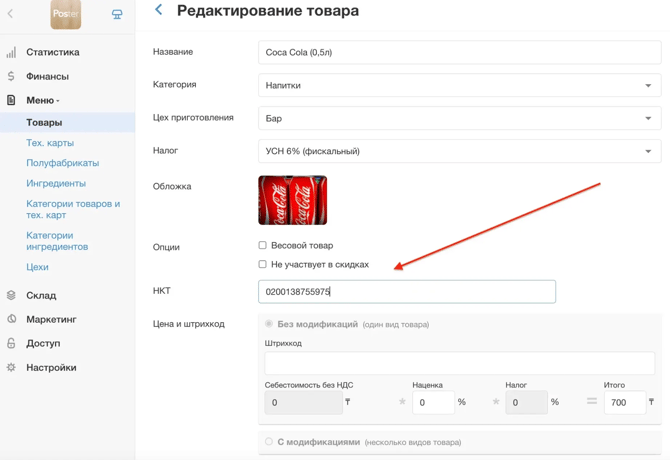Tick the Не участвует в скидках checkbox
Viewport: 670px width, 460px height.
tap(263, 265)
